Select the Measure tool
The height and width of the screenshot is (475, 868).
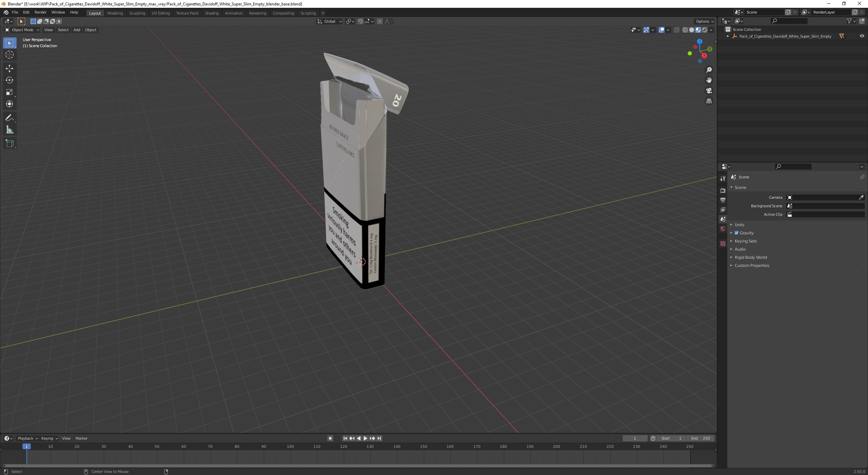tap(9, 130)
